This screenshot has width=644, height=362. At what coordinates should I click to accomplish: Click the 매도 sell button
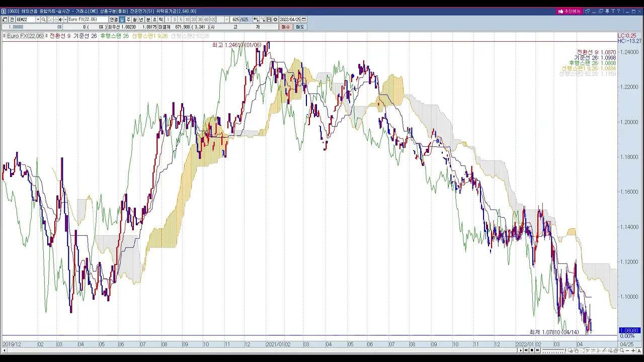[300, 27]
